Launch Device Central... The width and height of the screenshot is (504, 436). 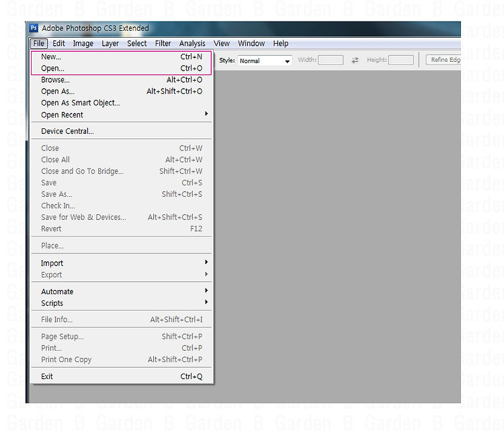(122, 132)
